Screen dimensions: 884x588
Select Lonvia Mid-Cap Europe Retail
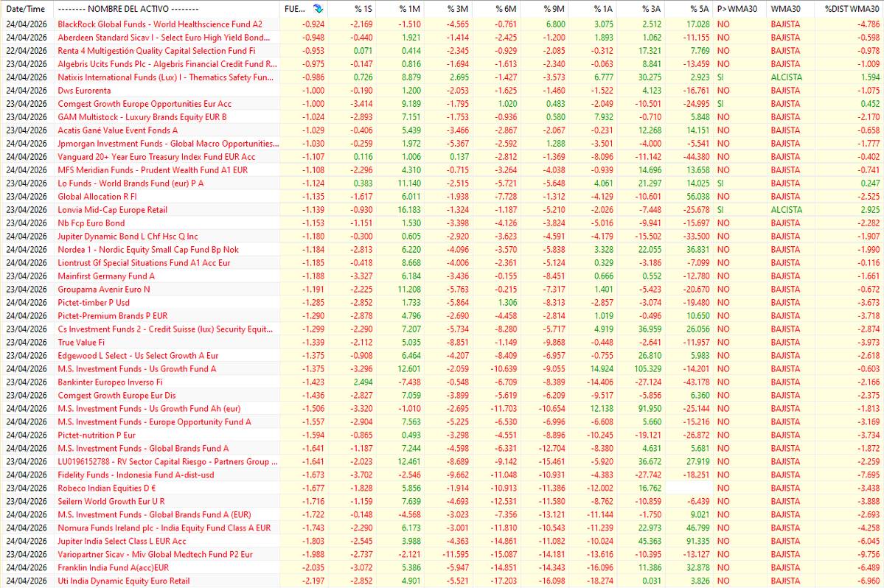[113, 209]
